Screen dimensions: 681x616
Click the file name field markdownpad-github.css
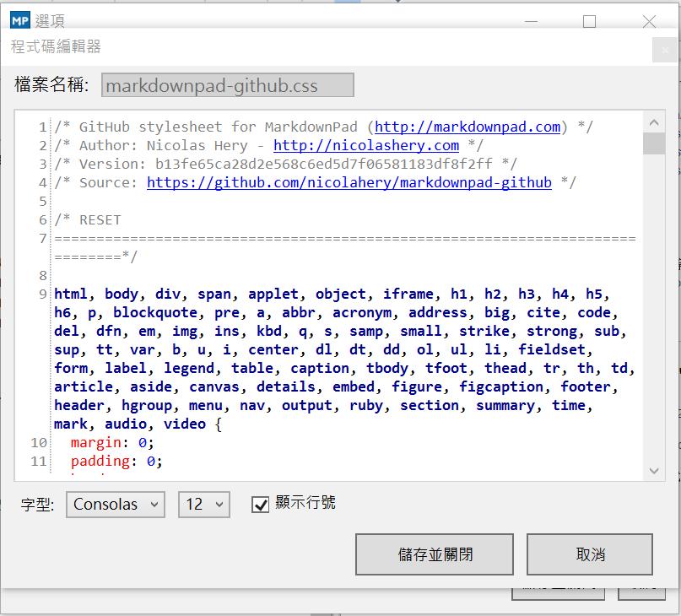coord(228,85)
